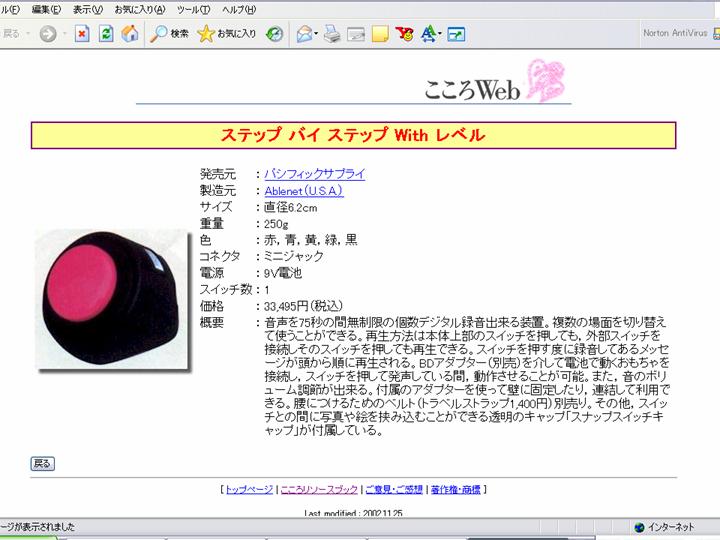Click the History icon in toolbar
This screenshot has height=540, width=720.
click(x=275, y=34)
